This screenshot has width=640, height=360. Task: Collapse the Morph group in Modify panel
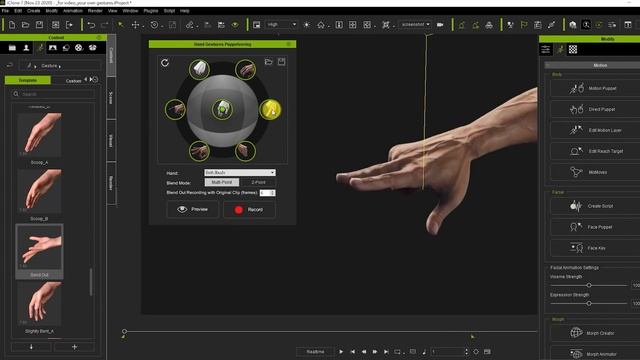coord(558,319)
